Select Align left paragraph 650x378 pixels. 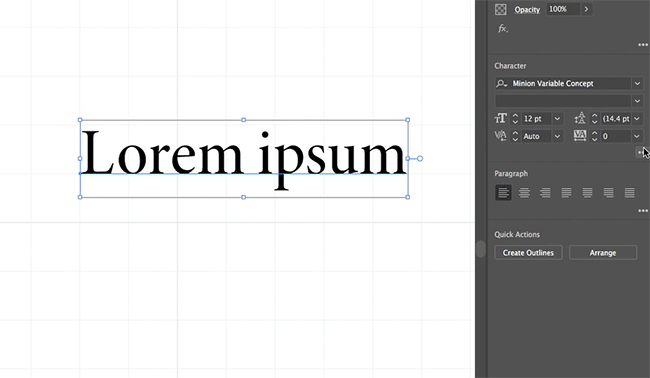503,193
